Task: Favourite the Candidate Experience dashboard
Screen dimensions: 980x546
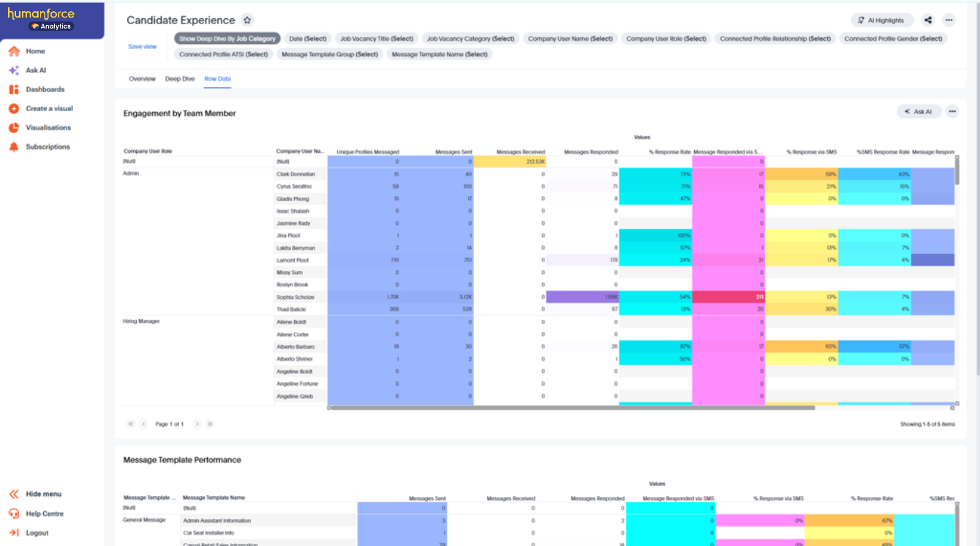Action: coord(248,20)
